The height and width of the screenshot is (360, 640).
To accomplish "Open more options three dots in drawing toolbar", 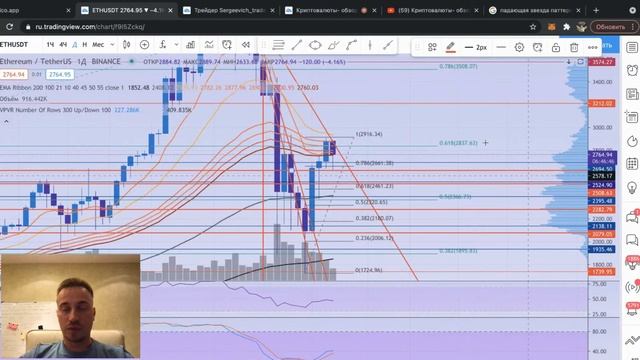I will pos(593,47).
